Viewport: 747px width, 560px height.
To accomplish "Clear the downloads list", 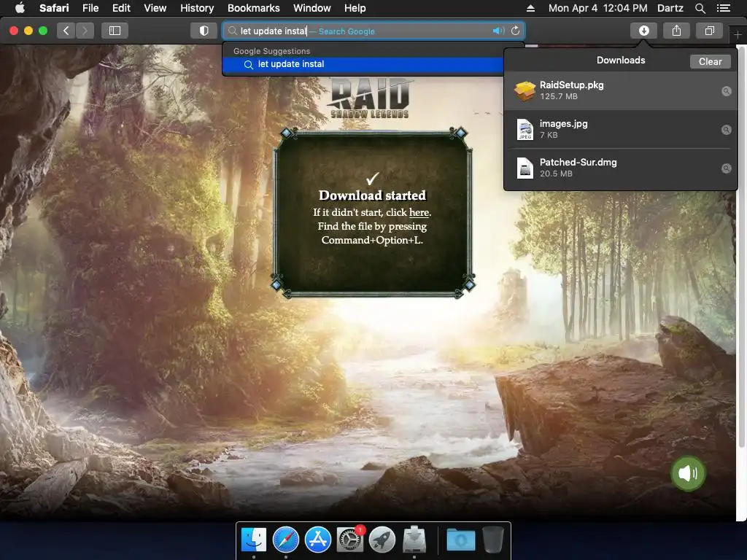I will (x=710, y=61).
